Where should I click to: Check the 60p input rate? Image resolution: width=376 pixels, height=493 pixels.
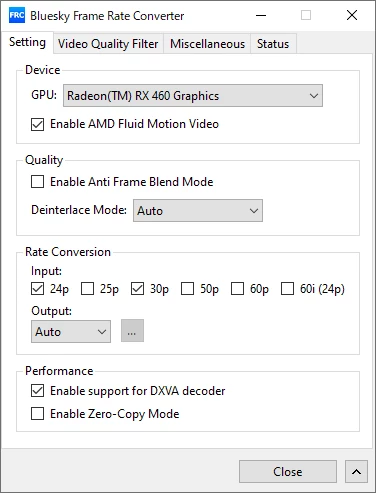pos(237,289)
